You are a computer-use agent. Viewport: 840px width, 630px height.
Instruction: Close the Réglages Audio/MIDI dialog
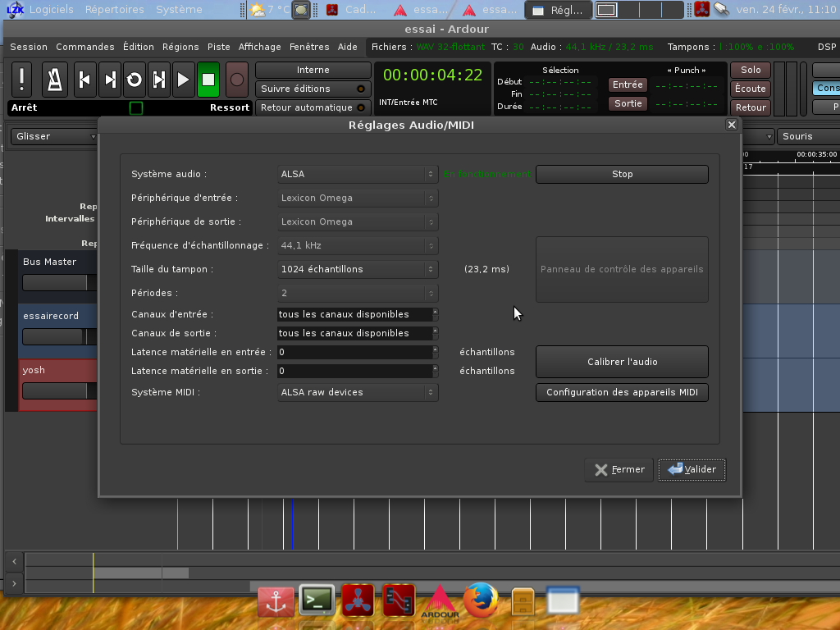pyautogui.click(x=731, y=125)
